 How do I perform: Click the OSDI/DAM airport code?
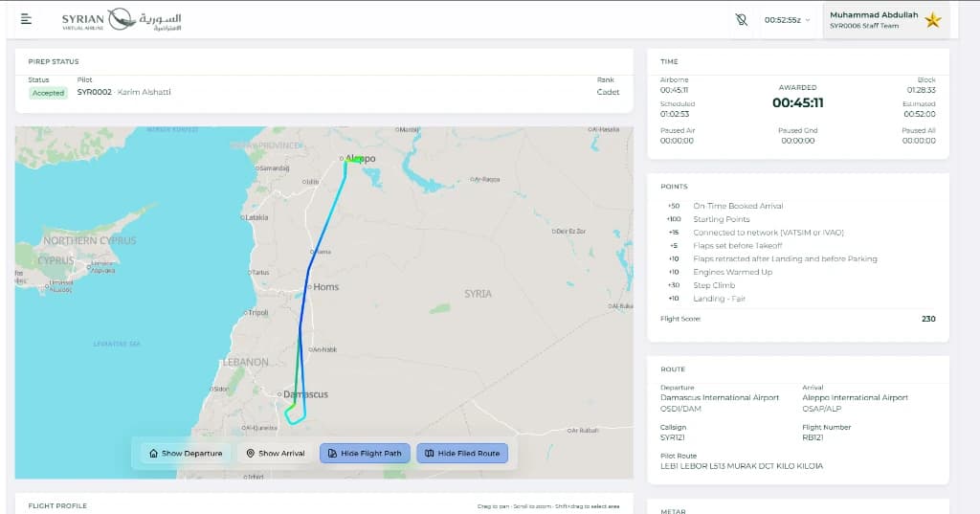(x=680, y=409)
